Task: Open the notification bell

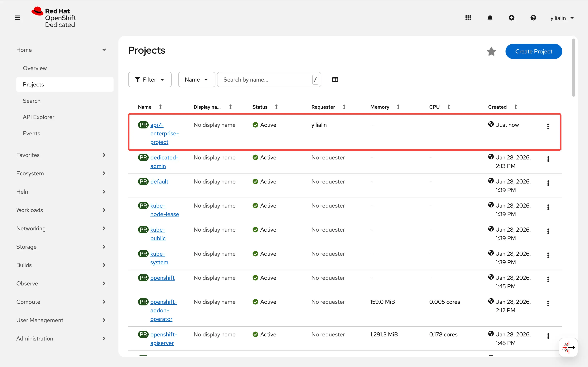Action: [x=490, y=18]
